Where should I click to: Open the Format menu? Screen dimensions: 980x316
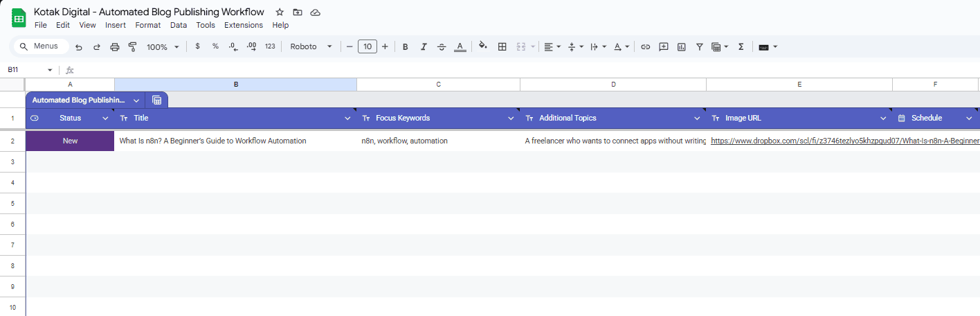click(x=148, y=25)
